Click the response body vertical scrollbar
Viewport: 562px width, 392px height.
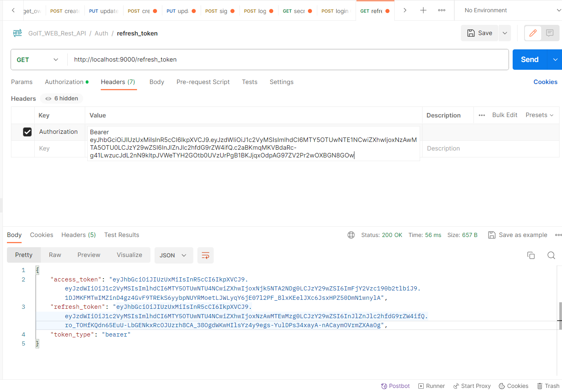pos(560,316)
